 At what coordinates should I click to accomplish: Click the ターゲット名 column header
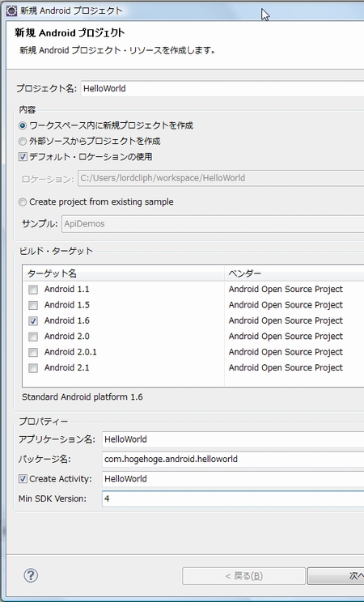(124, 273)
